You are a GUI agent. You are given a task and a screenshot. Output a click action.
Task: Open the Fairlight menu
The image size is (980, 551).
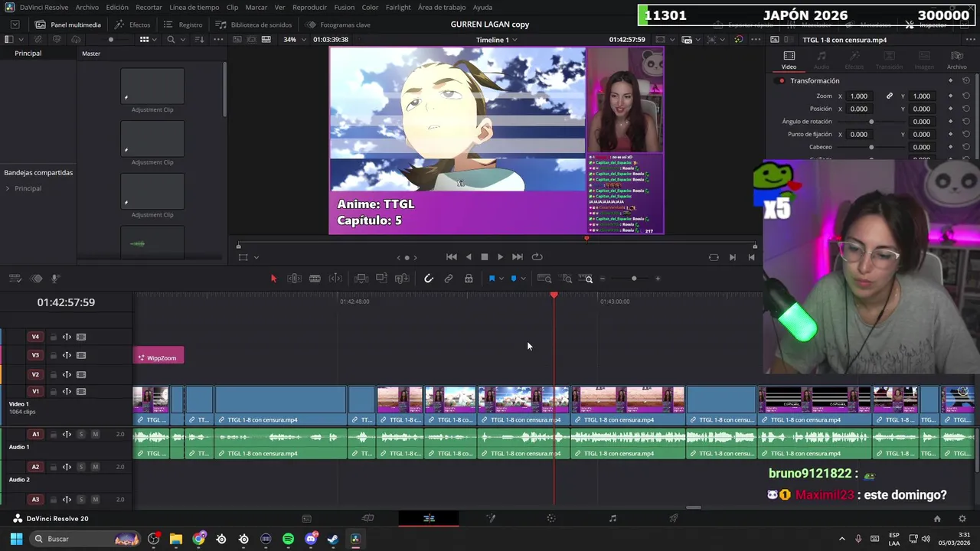coord(398,8)
